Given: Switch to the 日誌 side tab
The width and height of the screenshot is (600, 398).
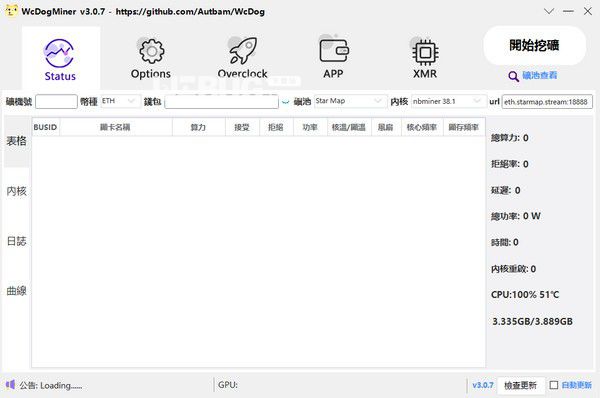Looking at the screenshot, I should 16,241.
